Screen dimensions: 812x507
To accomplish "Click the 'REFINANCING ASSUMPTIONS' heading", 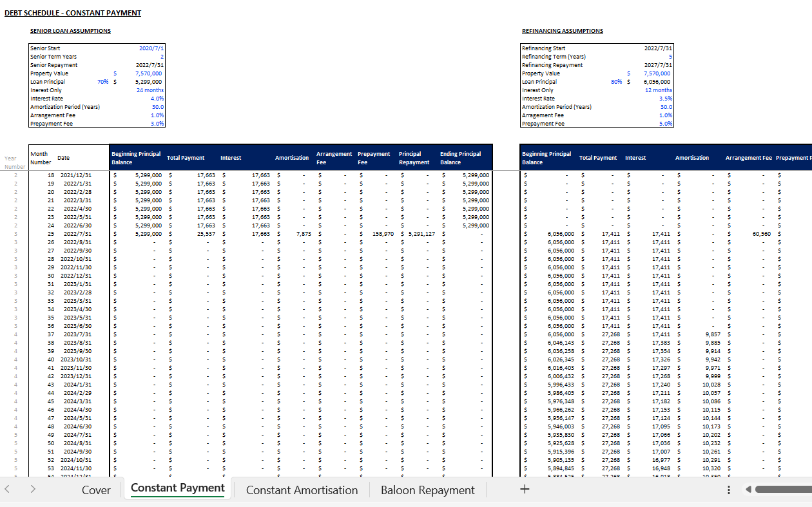I will tap(563, 31).
